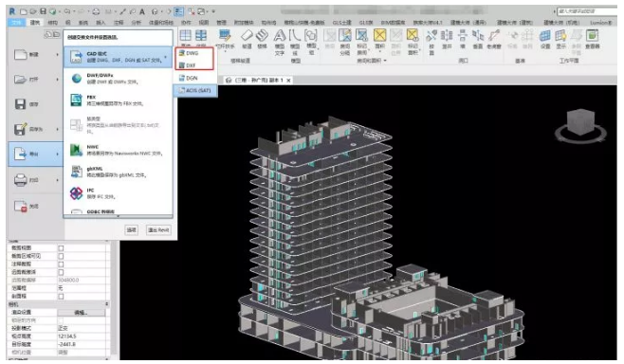Expand the open folder submenu arrow
This screenshot has height=364, width=624.
57,80
